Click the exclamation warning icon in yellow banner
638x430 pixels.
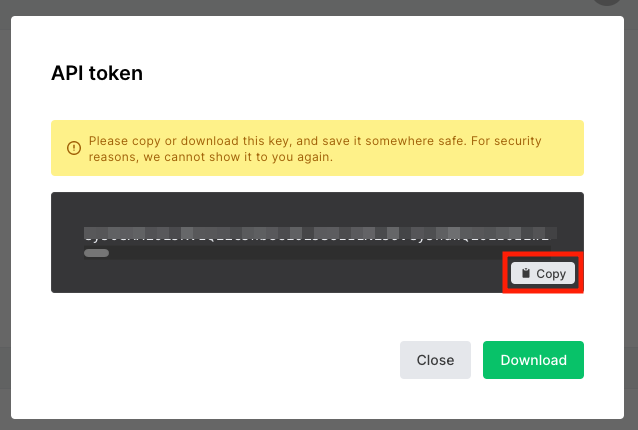coord(74,148)
